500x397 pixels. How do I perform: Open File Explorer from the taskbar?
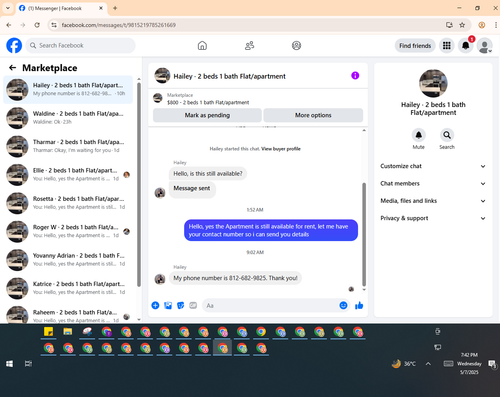(x=68, y=332)
